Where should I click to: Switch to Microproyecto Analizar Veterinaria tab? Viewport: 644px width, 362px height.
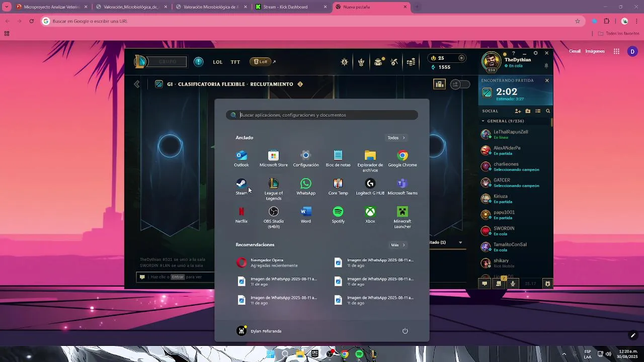coord(52,7)
